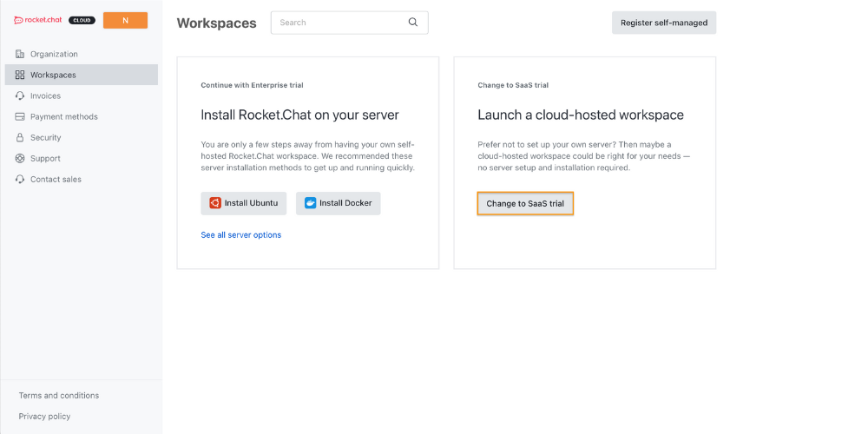This screenshot has height=434, width=868.
Task: Click the Install Ubuntu button
Action: click(244, 203)
